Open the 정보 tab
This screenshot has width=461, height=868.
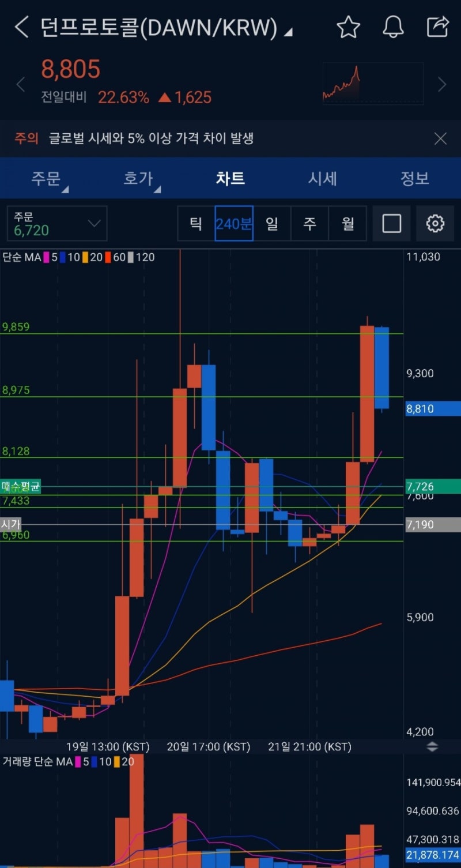point(415,178)
